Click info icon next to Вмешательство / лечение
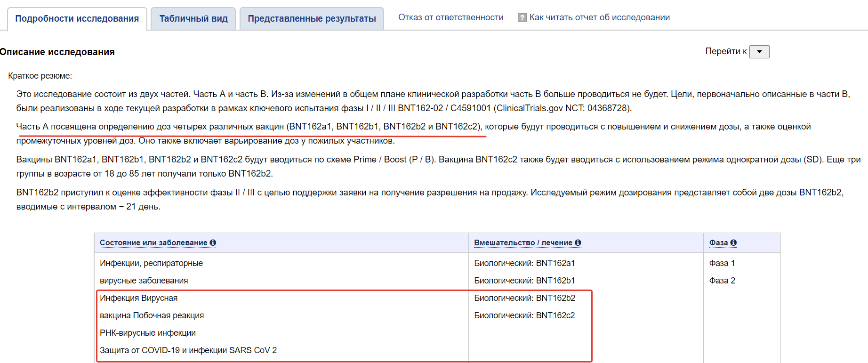The height and width of the screenshot is (363, 868). pos(578,242)
